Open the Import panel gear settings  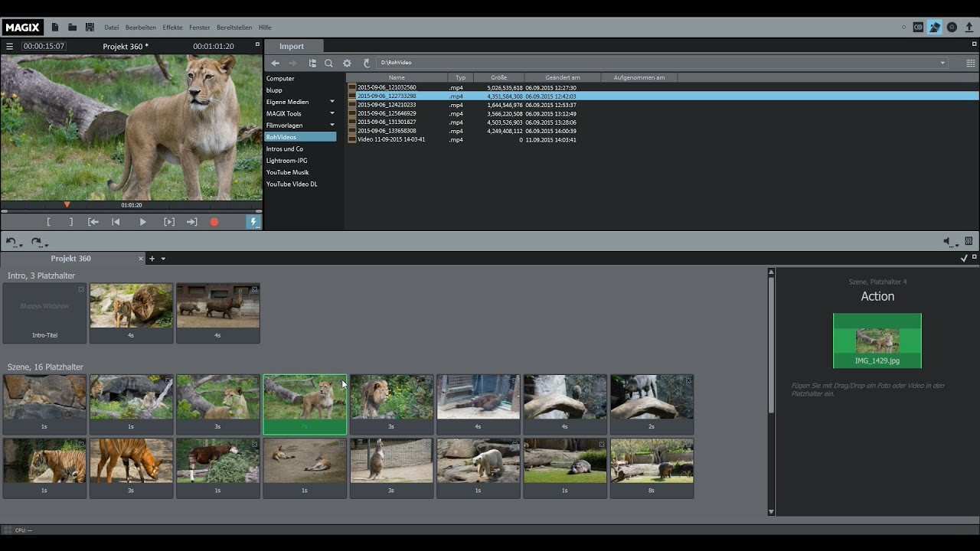coord(347,64)
